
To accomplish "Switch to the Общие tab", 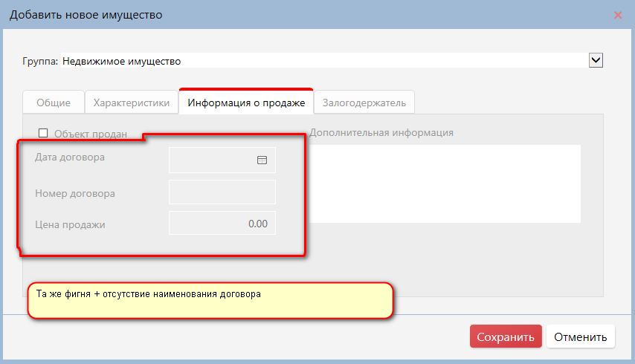I will pos(54,103).
